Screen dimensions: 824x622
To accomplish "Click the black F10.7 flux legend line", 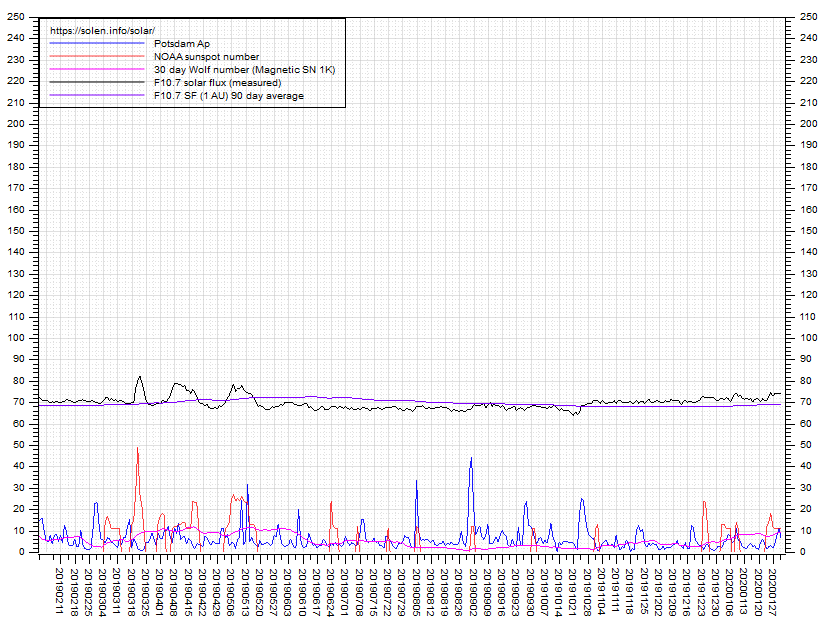I will point(97,82).
